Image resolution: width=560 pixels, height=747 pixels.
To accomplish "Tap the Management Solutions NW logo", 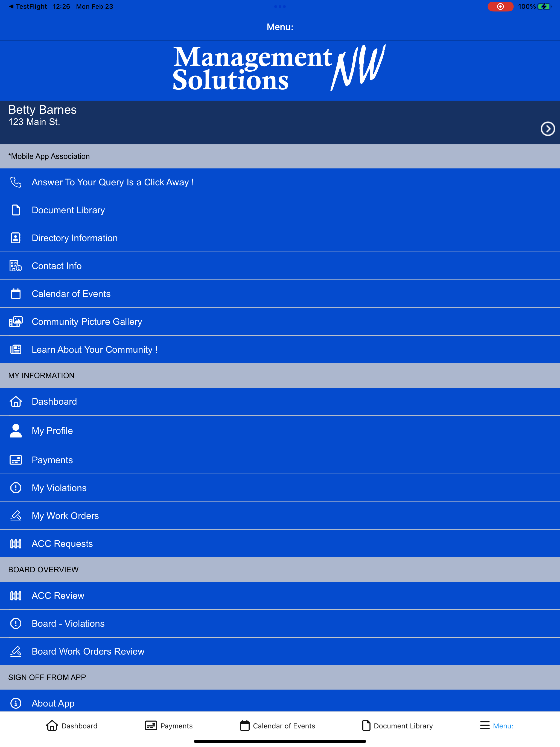I will (x=279, y=68).
